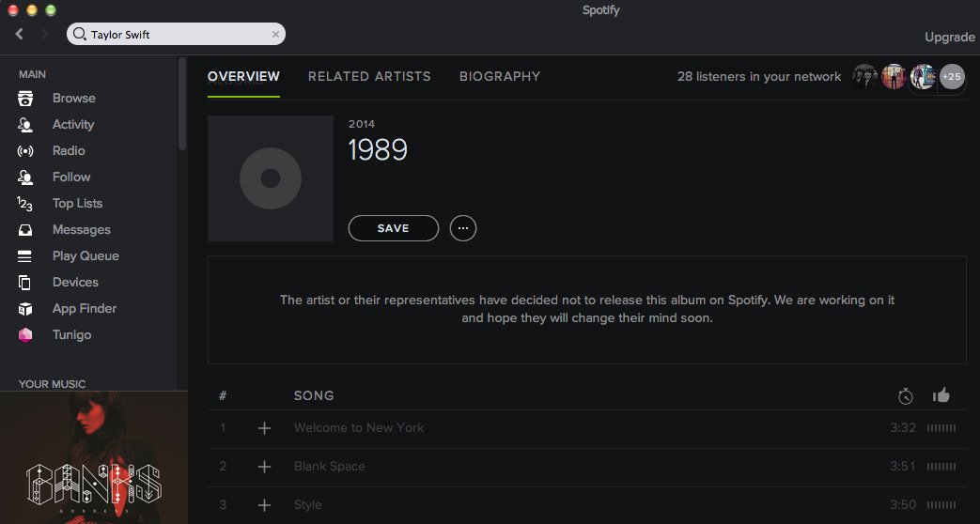Launch App Finder from sidebar

point(25,309)
